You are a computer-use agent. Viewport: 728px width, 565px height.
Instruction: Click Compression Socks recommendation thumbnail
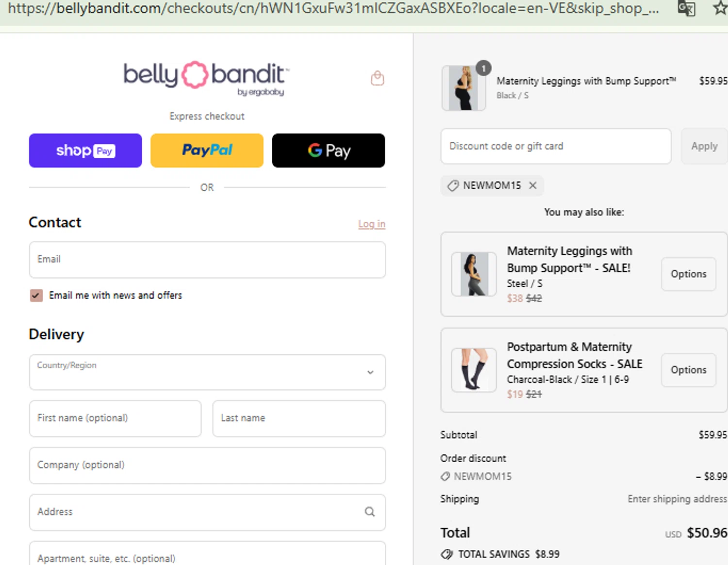tap(474, 370)
